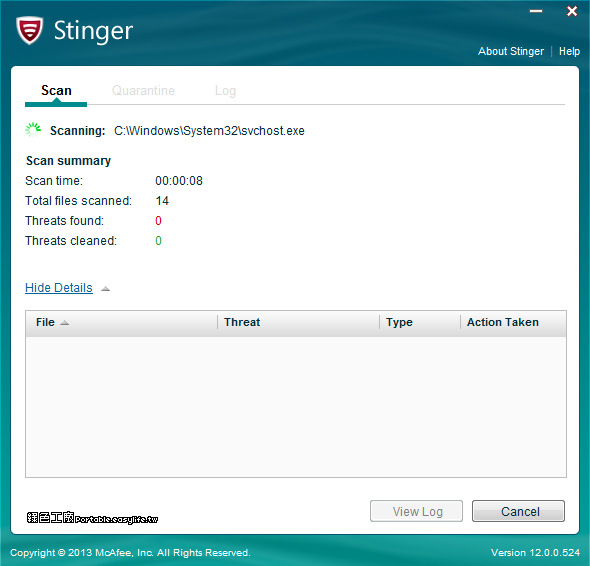Cancel the running scan
Screen dimensions: 590x566
519,511
